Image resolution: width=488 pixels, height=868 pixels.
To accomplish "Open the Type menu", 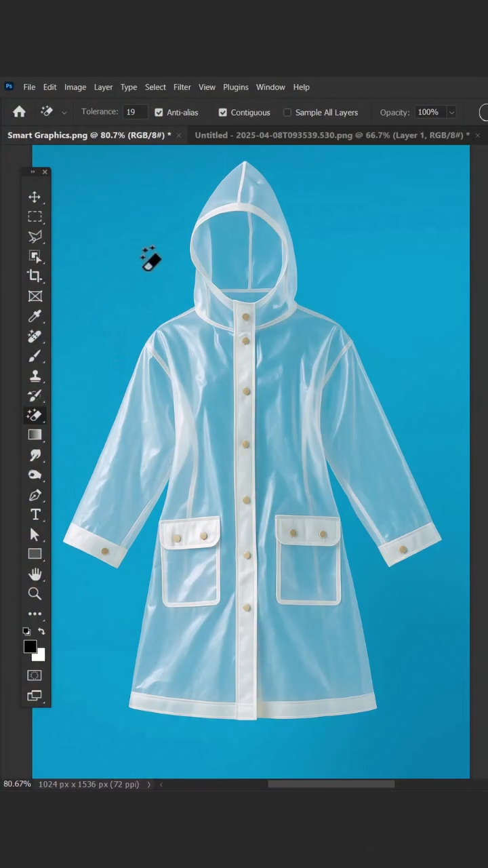I will pos(129,87).
